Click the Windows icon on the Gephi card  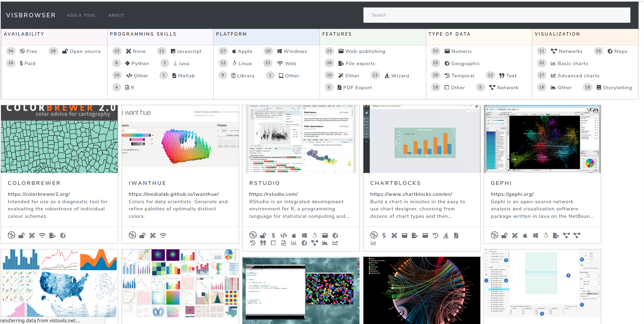click(x=536, y=235)
